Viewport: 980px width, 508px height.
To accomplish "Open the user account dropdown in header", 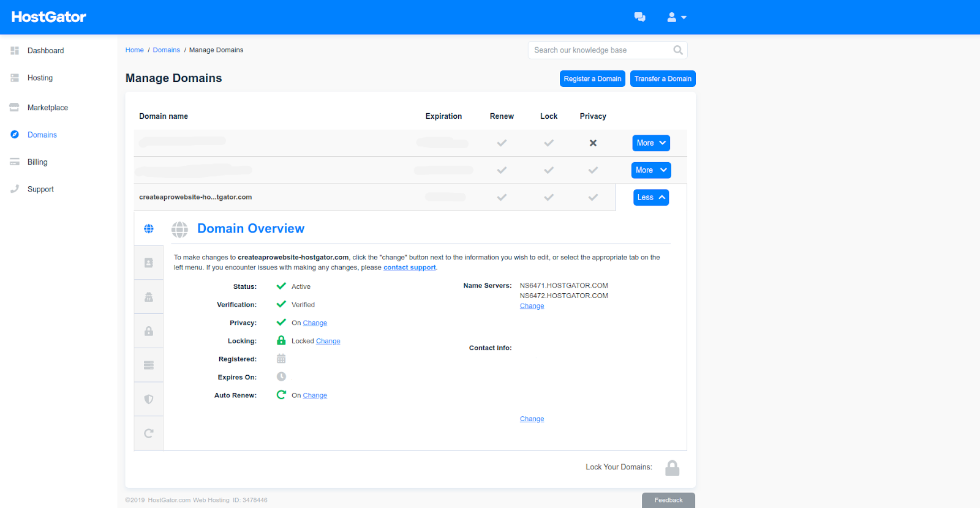I will (x=676, y=17).
